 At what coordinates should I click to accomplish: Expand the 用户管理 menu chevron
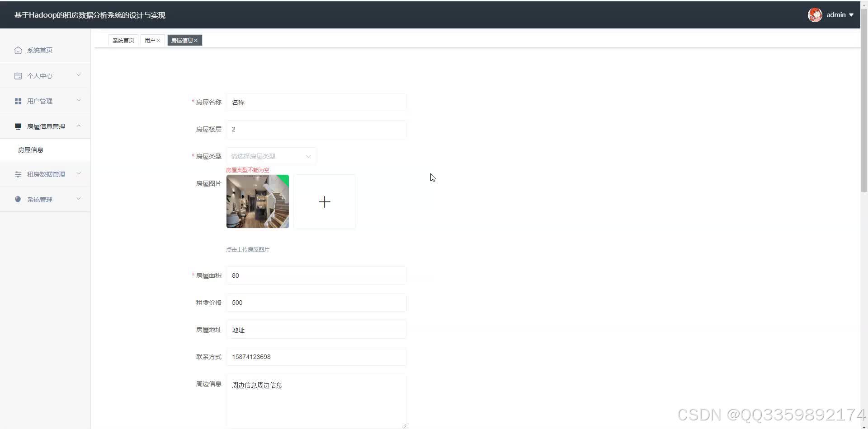coord(79,100)
